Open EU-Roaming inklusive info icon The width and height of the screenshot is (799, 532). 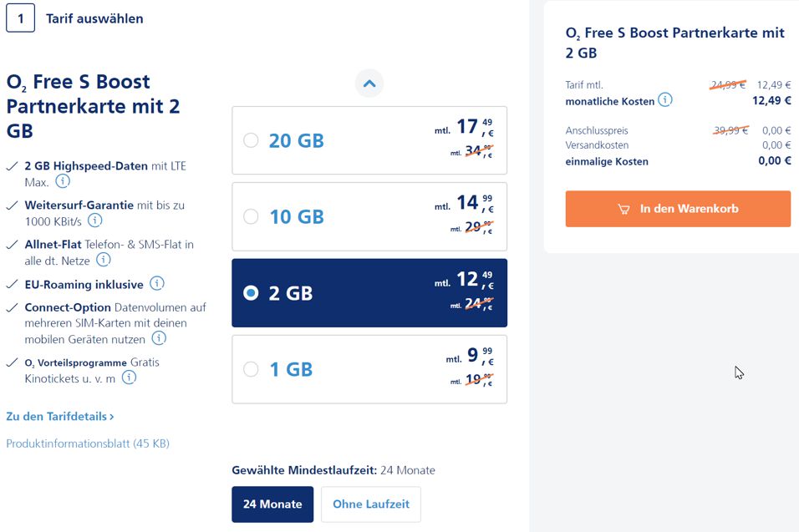[156, 284]
